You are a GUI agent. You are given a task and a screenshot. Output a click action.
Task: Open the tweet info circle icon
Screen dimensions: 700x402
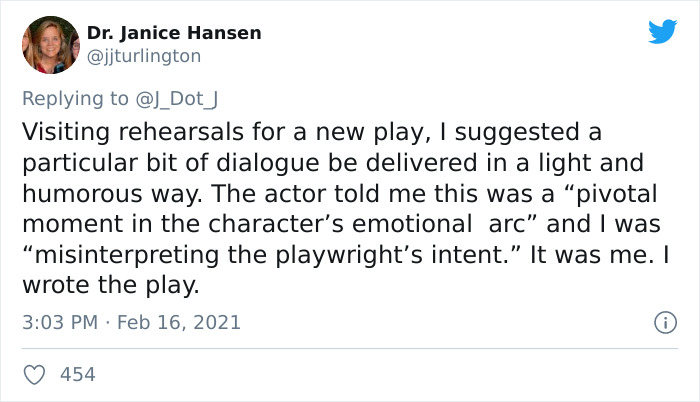point(661,323)
